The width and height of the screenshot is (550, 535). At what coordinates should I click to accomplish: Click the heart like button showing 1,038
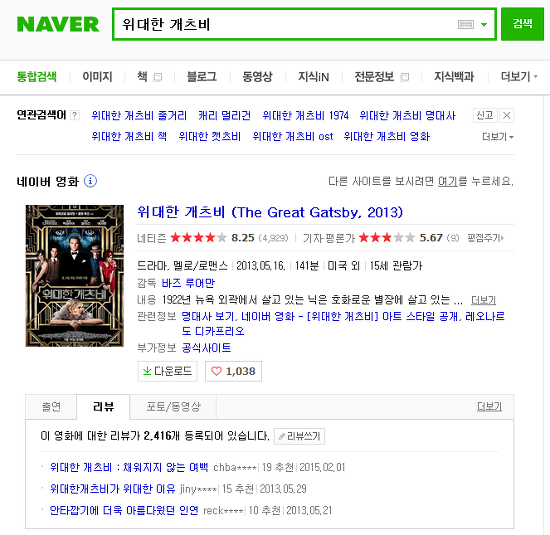coord(233,371)
